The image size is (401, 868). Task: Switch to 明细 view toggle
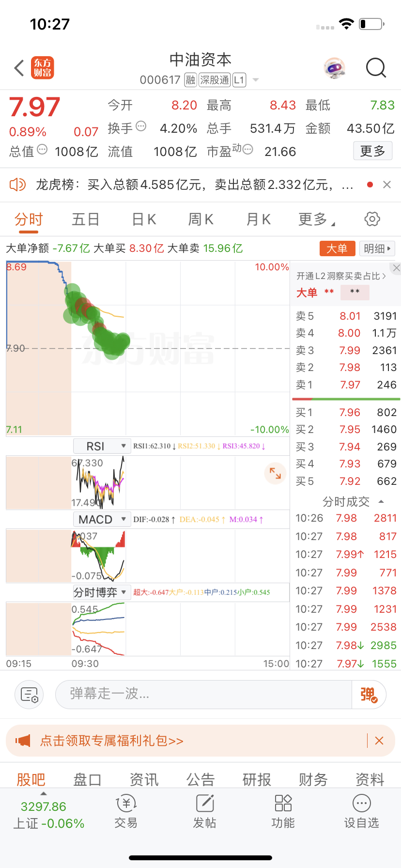tap(377, 248)
